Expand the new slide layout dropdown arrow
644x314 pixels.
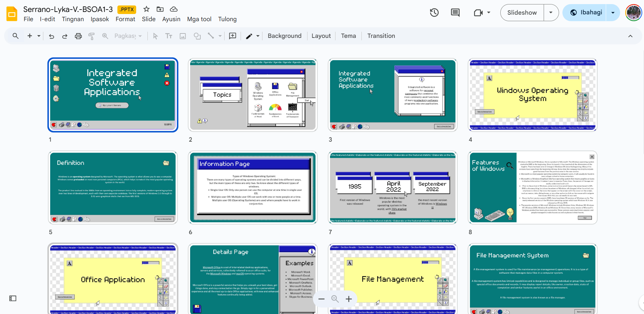coord(39,36)
